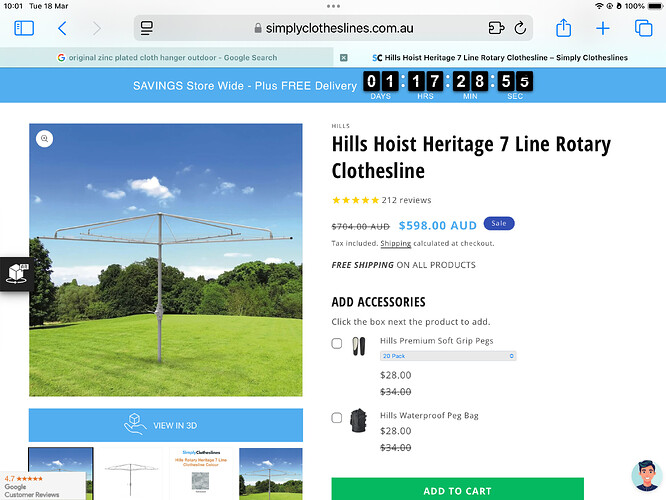Tap the 10:01 clock in status bar
666x500 pixels.
point(13,6)
